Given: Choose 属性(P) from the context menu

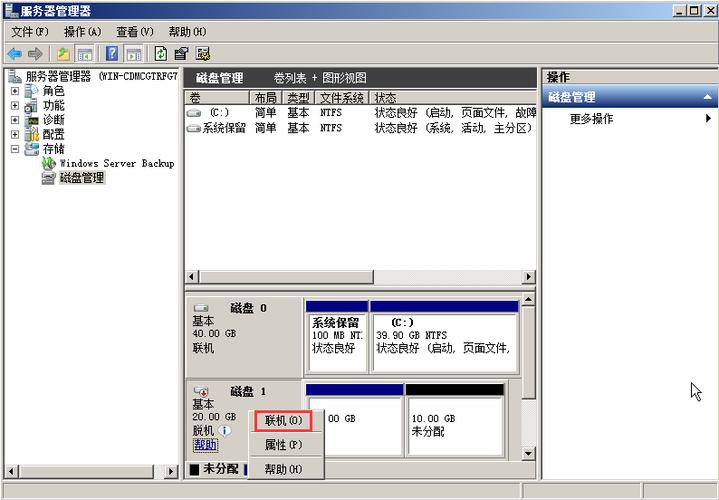Looking at the screenshot, I should (283, 444).
